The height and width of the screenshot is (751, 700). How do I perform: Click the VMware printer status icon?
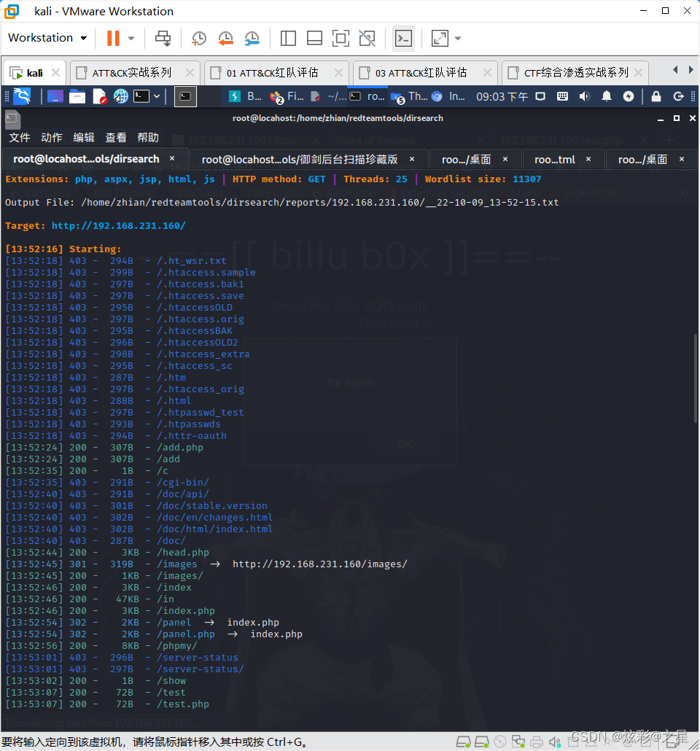(537, 742)
